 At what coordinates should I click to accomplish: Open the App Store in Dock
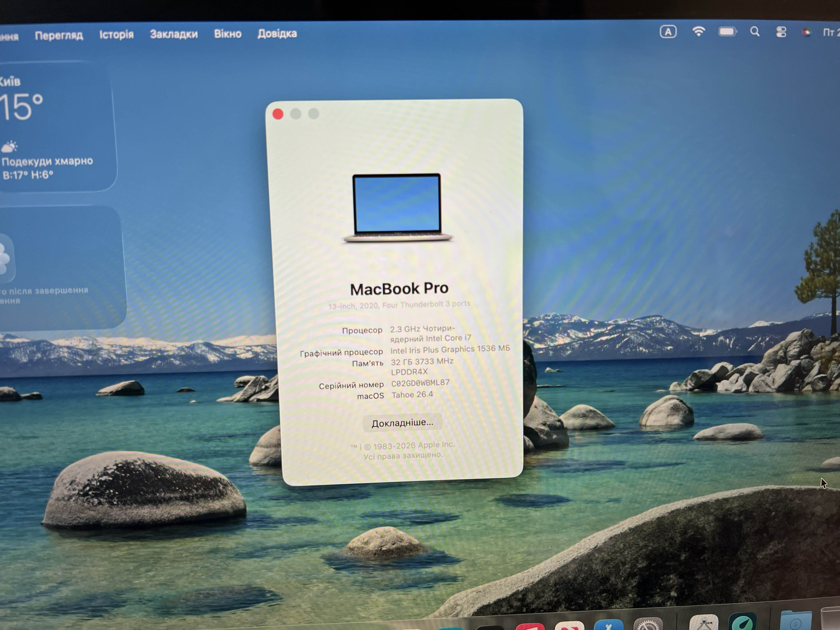coord(609,624)
